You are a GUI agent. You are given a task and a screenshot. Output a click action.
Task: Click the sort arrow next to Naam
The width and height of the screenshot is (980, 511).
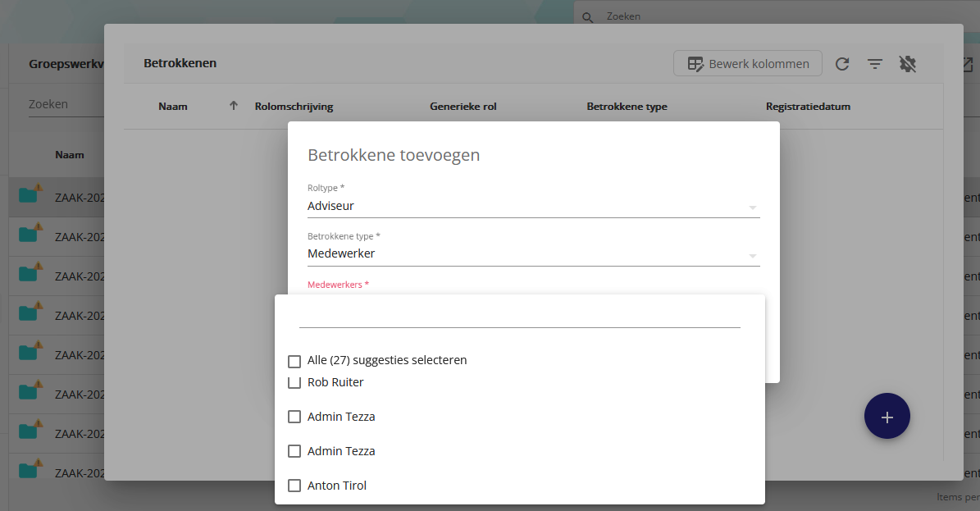234,106
